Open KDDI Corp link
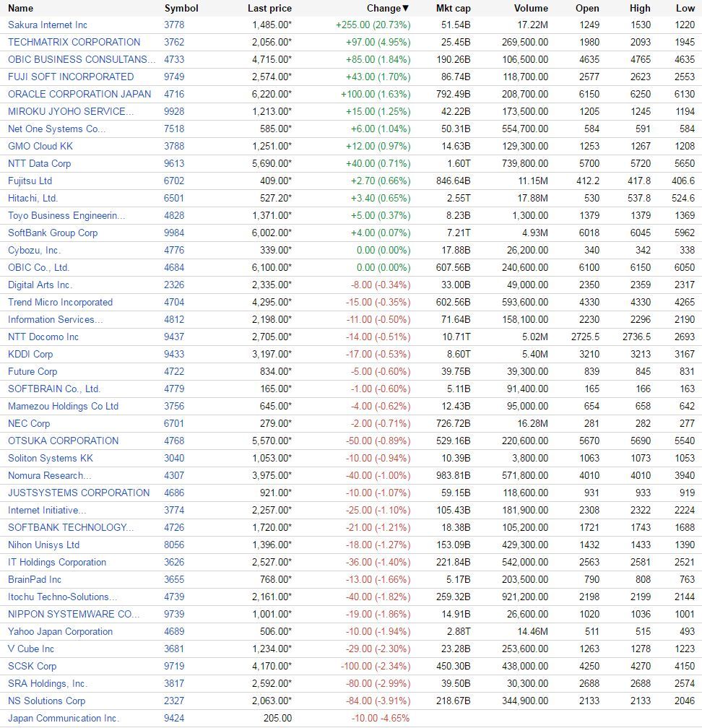The height and width of the screenshot is (728, 702). [x=30, y=354]
